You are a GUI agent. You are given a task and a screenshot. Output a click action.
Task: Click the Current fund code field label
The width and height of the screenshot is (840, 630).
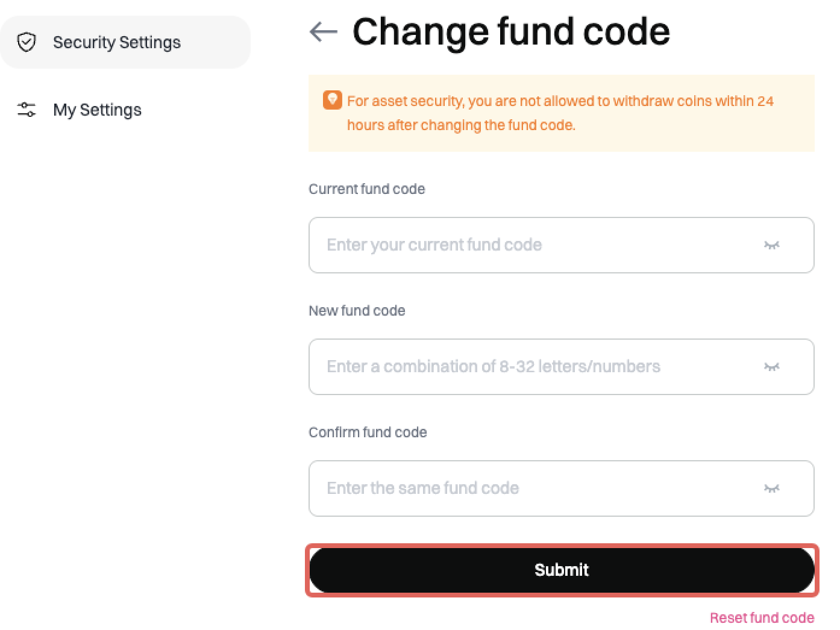click(366, 189)
